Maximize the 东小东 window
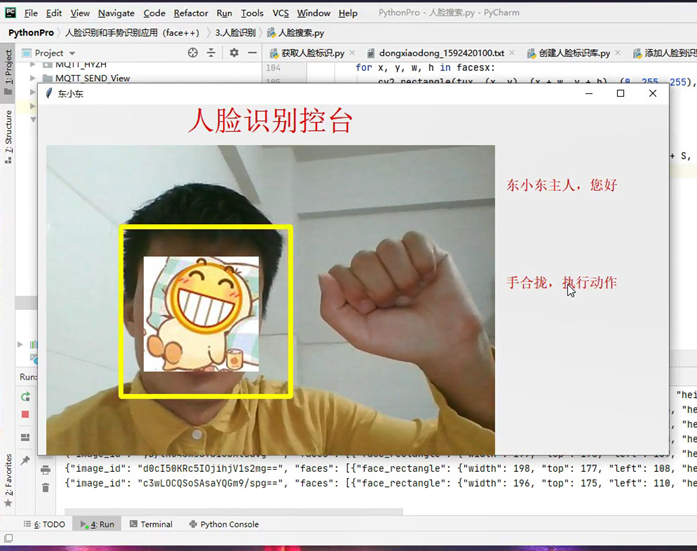Screen dimensions: 697x551 tap(621, 93)
